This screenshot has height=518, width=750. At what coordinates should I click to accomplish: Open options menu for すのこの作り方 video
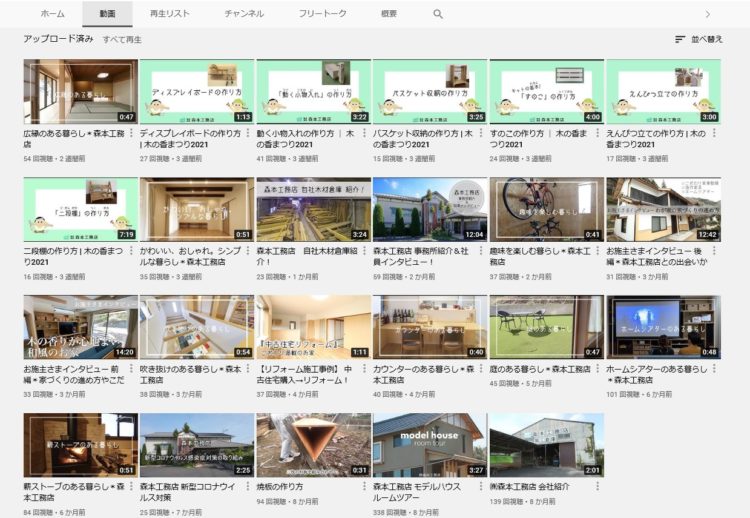(598, 133)
